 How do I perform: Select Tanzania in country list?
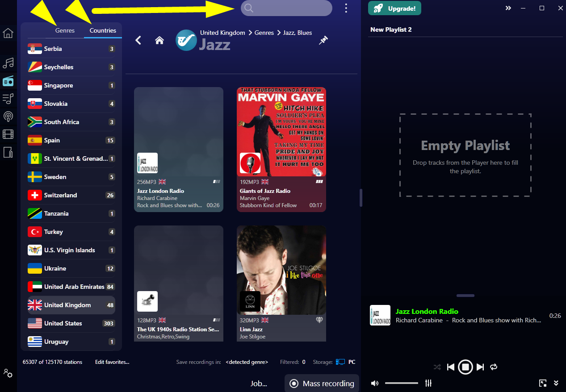(x=71, y=213)
